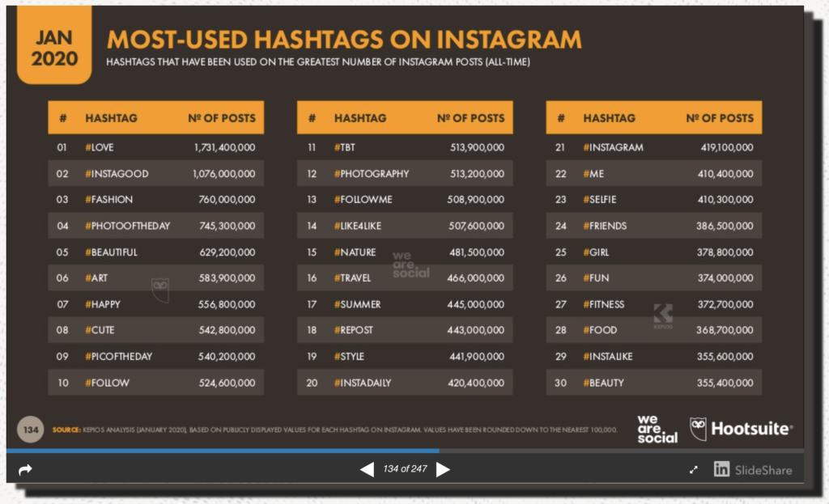Click the owl watermark near #ART row
This screenshot has height=504, width=829.
click(159, 286)
